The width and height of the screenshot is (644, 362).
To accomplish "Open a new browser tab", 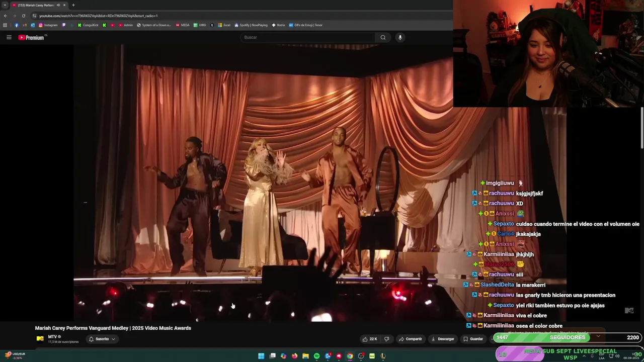I will pos(73,5).
